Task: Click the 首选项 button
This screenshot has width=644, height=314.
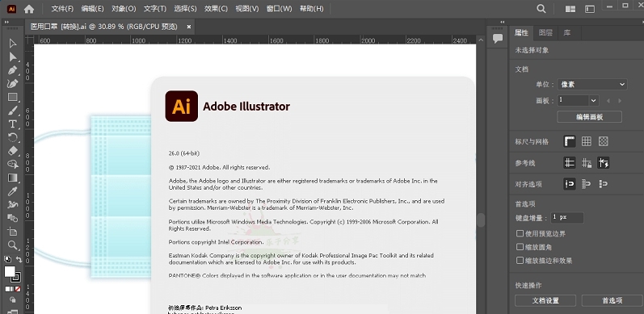Action: (612, 300)
